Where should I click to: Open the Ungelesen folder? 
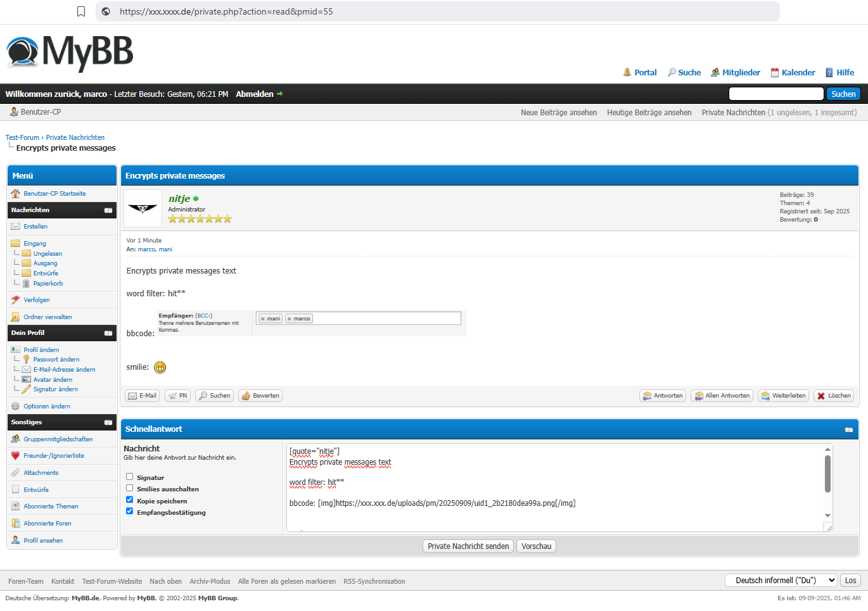click(48, 254)
